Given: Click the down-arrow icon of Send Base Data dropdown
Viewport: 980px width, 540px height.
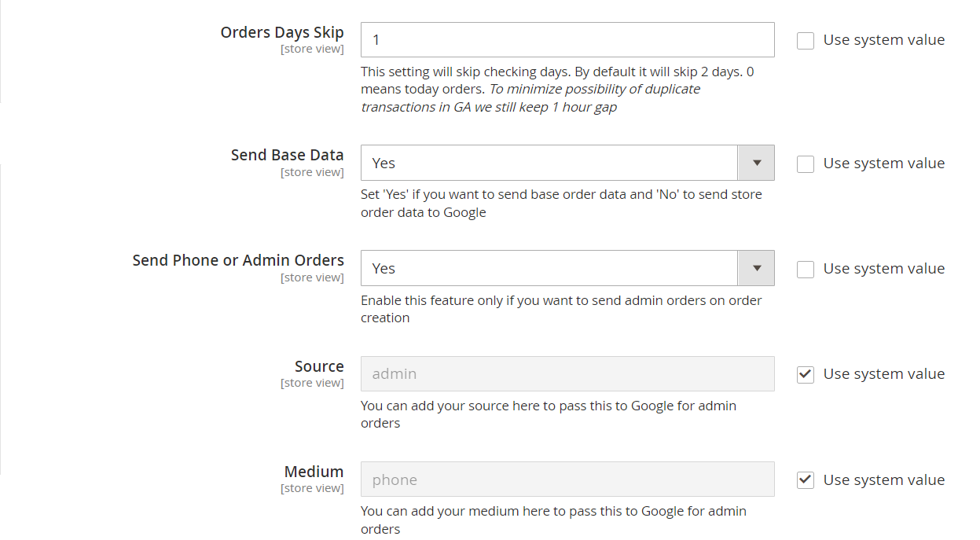Looking at the screenshot, I should pos(756,163).
